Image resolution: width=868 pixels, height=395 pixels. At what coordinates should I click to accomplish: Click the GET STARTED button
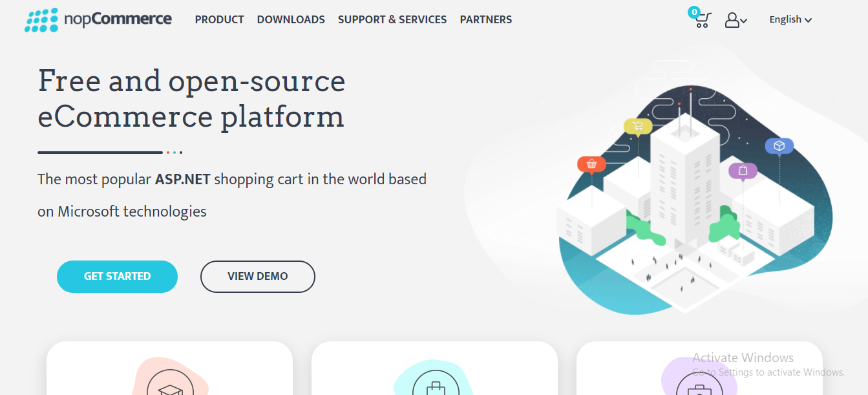click(117, 277)
